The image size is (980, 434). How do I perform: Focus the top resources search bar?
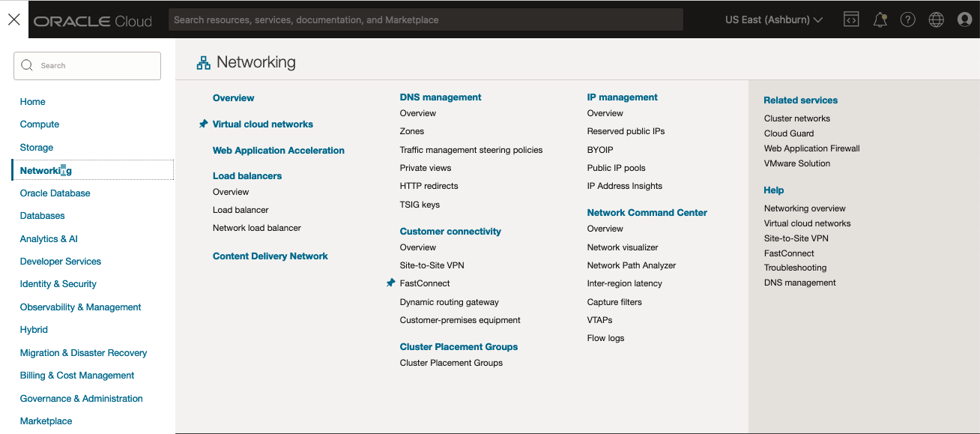[426, 19]
